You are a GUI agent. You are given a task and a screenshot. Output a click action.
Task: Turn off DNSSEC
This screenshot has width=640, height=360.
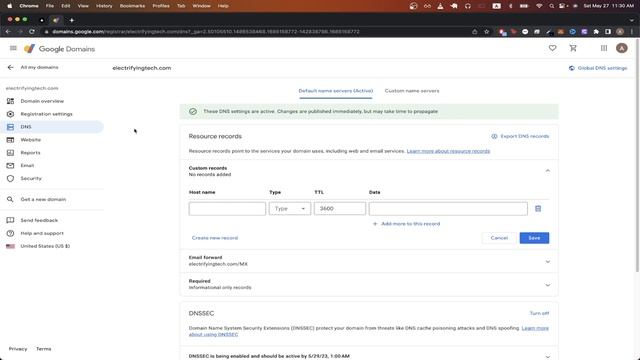[539, 313]
